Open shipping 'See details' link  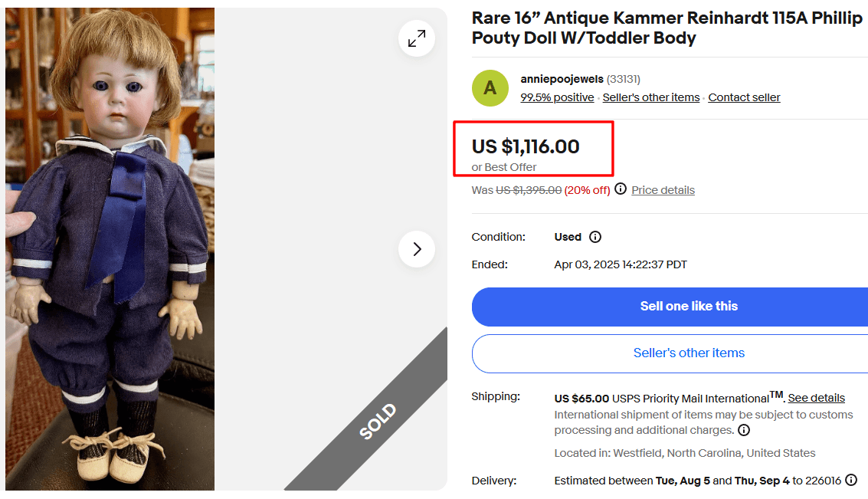pos(816,398)
